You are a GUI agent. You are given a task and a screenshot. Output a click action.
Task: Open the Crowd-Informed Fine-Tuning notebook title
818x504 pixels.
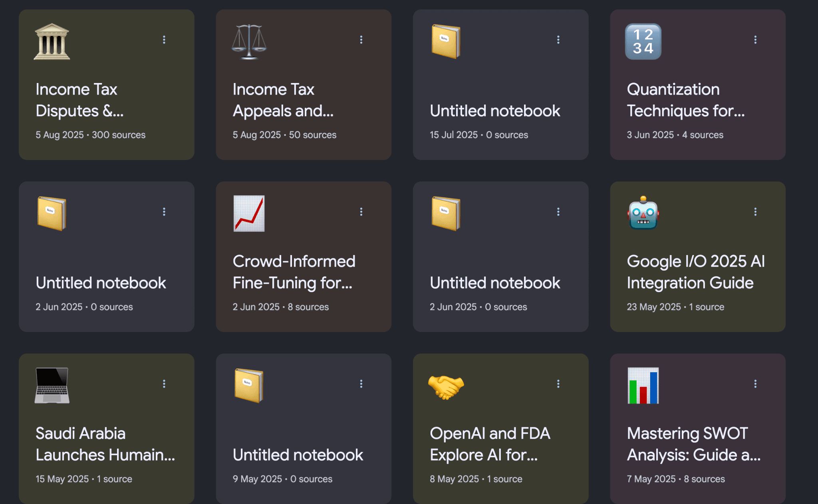294,272
